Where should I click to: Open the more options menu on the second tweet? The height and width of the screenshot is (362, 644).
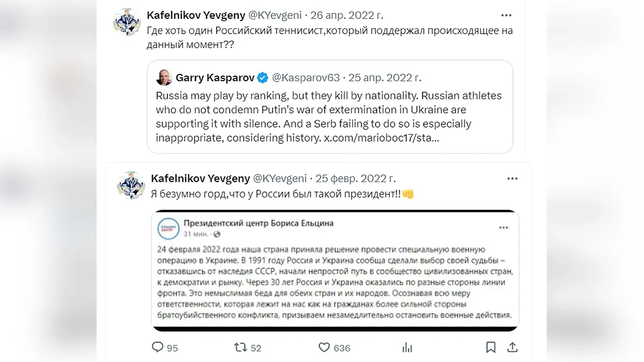512,178
